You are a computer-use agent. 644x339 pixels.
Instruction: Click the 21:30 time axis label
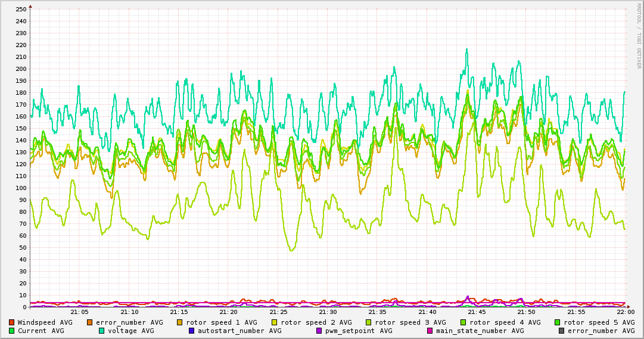pos(328,312)
